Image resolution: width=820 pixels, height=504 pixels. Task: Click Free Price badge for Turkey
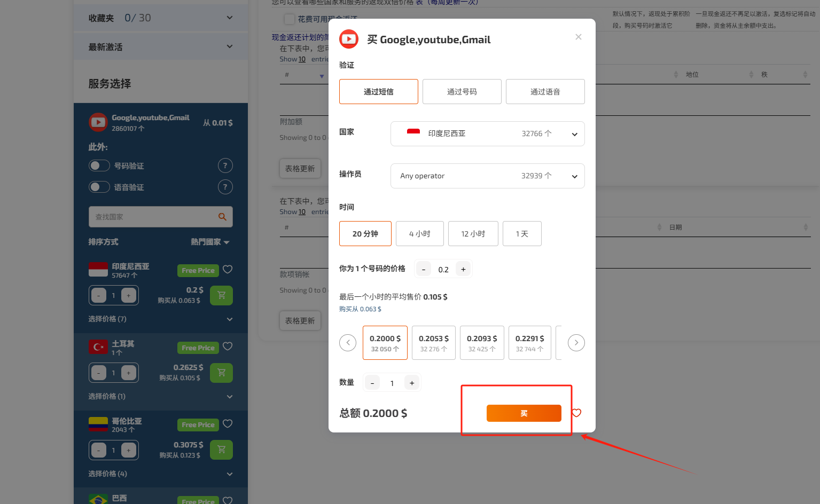tap(198, 348)
